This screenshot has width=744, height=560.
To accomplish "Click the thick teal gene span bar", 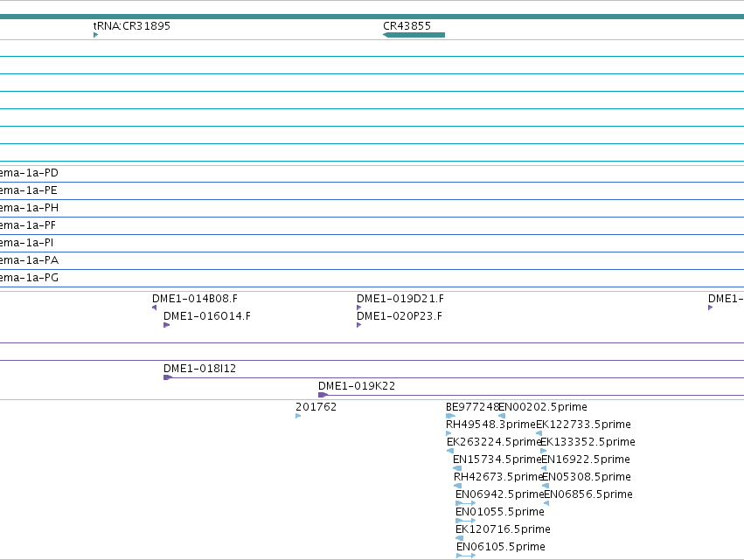I will click(372, 17).
